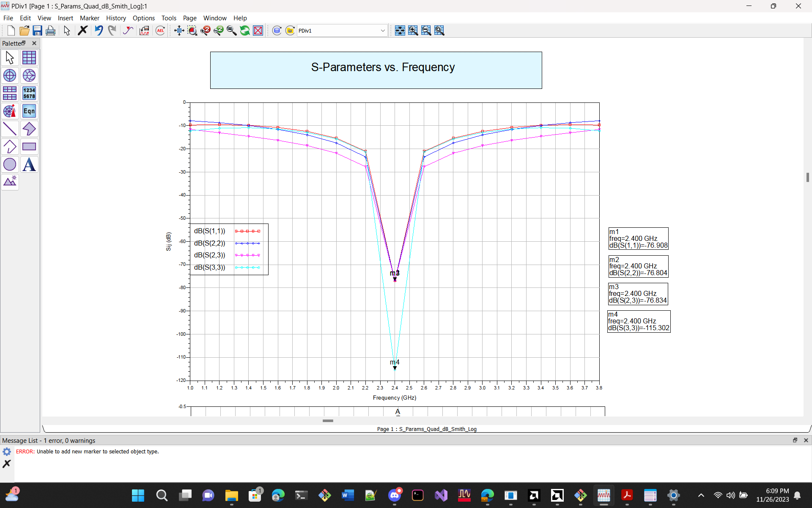Insert a List plot using the 1234/5678 icon
812x508 pixels.
tap(29, 93)
